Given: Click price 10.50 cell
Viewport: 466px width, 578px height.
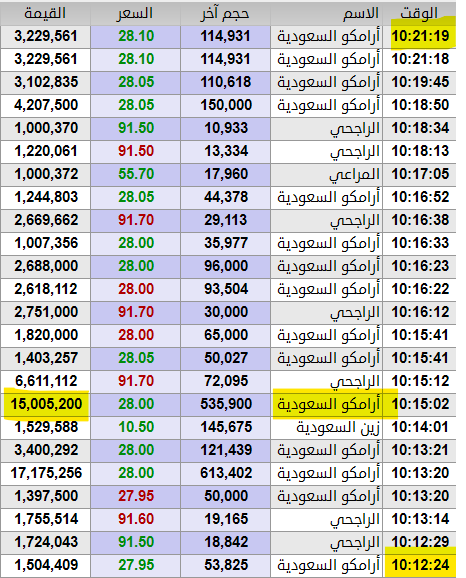Looking at the screenshot, I should tap(135, 427).
